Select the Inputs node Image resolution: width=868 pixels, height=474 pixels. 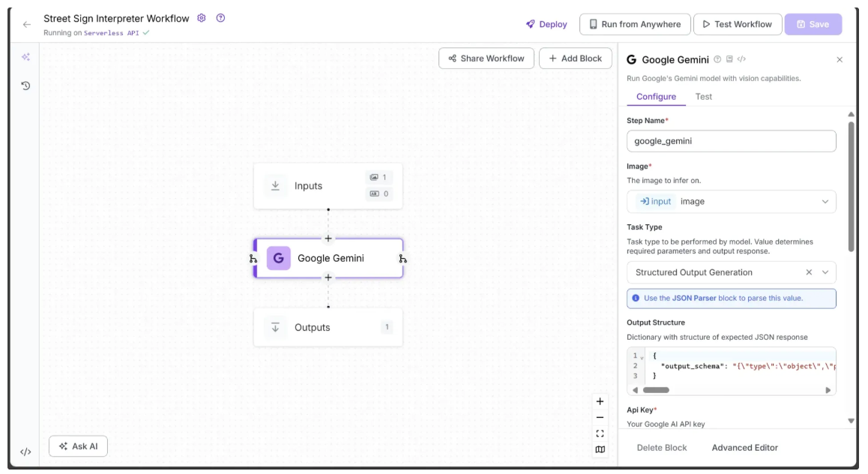[x=328, y=186]
